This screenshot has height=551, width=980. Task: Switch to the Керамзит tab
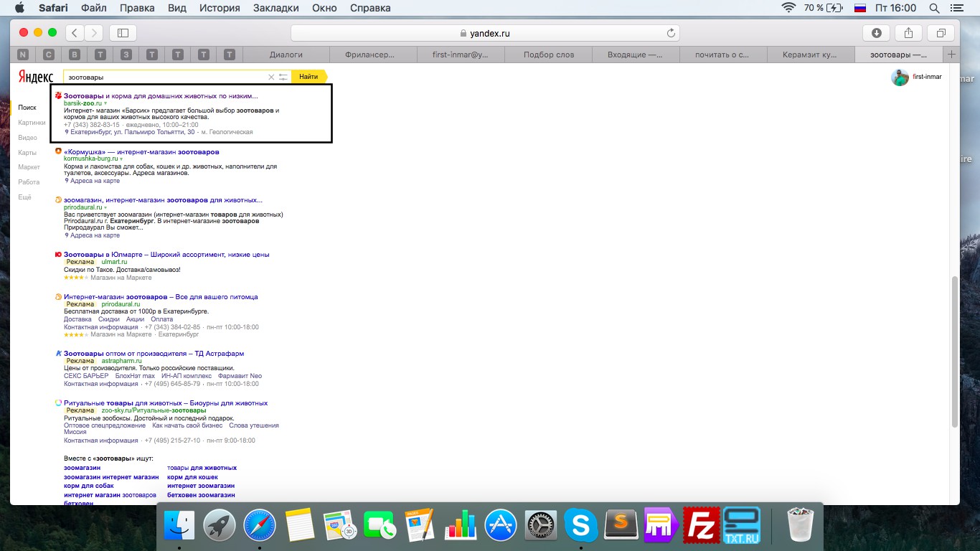click(811, 55)
